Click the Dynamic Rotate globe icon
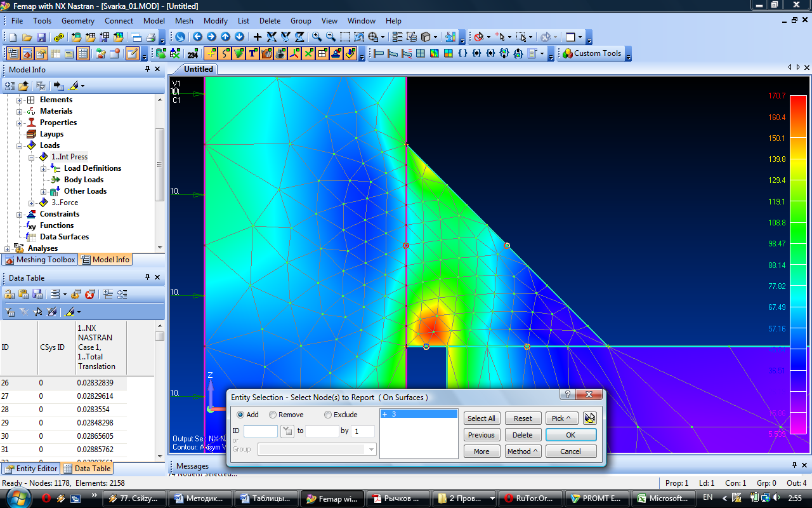812x508 pixels. pyautogui.click(x=180, y=37)
